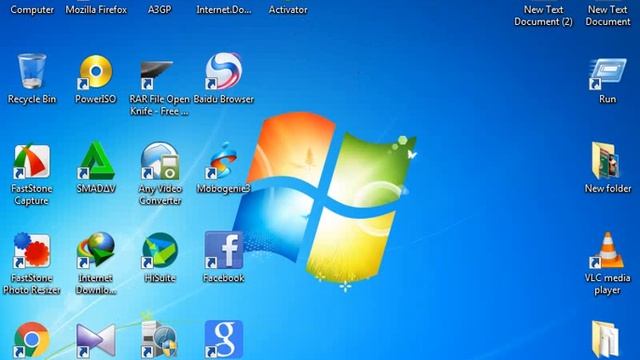Select RAR File Open Knife shortcut
The height and width of the screenshot is (360, 640).
click(x=157, y=75)
